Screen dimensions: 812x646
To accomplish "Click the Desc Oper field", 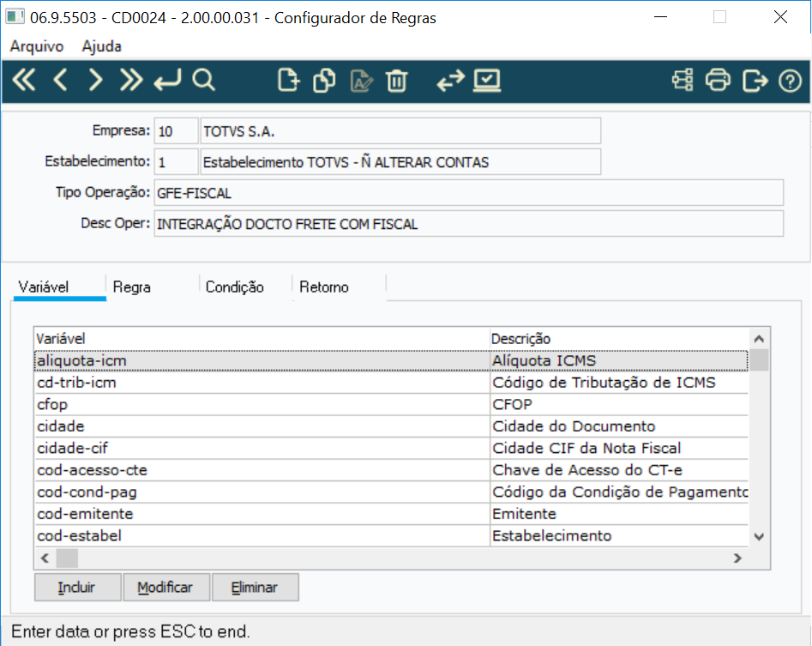I will tap(469, 224).
